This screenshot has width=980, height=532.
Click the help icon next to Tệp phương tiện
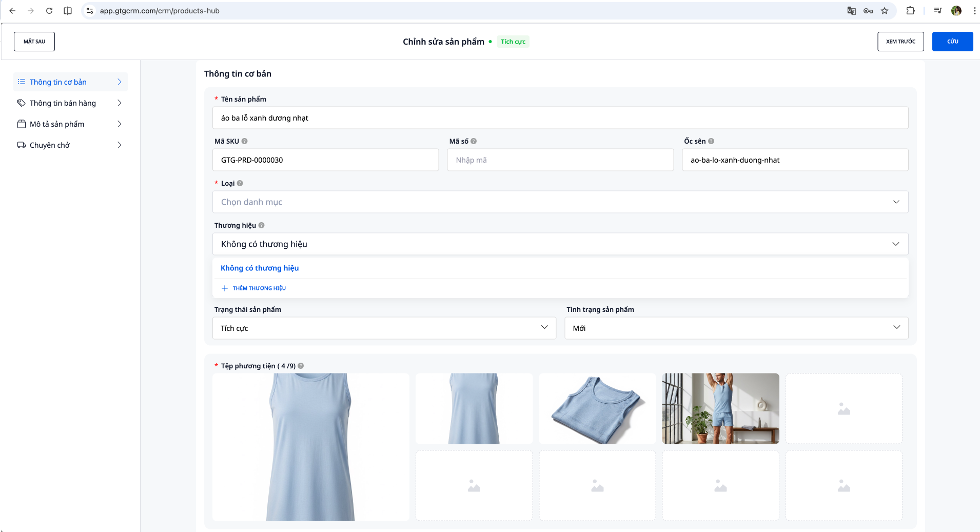pyautogui.click(x=301, y=366)
